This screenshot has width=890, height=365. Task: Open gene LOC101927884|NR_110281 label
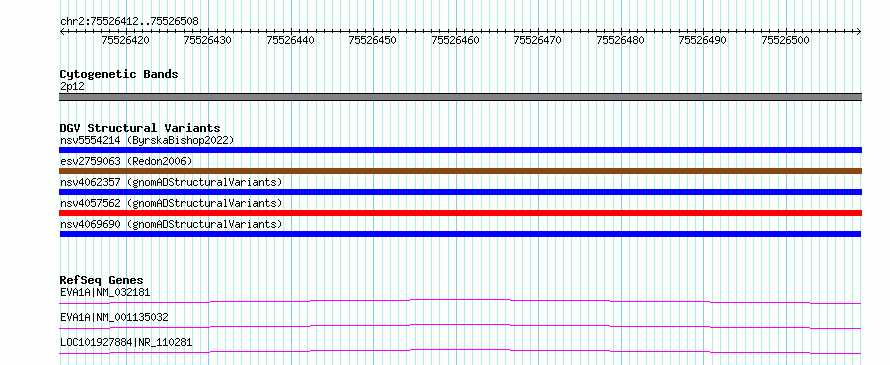tap(126, 342)
